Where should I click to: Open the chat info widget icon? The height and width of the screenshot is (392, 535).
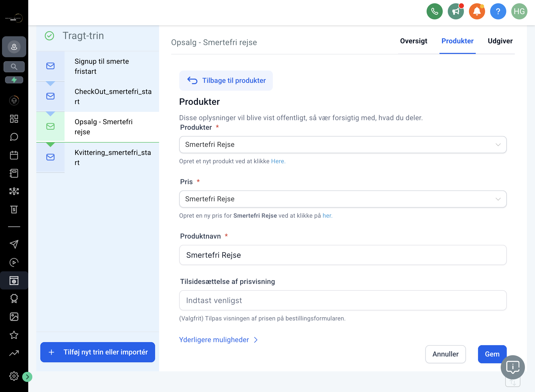[x=513, y=367]
